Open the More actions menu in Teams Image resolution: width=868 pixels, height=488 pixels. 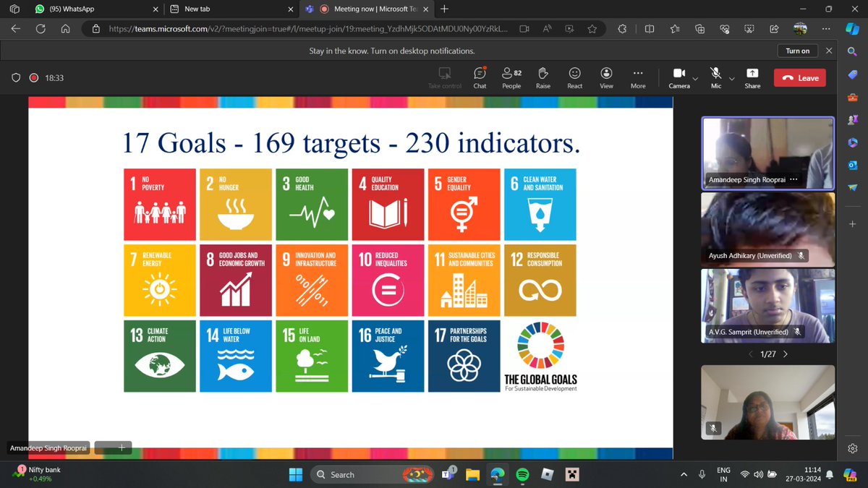point(638,78)
